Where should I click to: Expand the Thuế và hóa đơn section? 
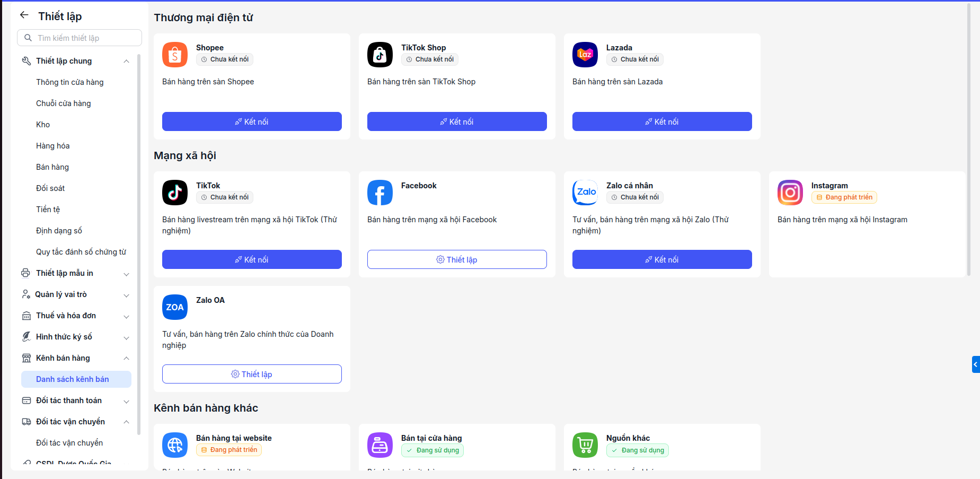click(126, 316)
